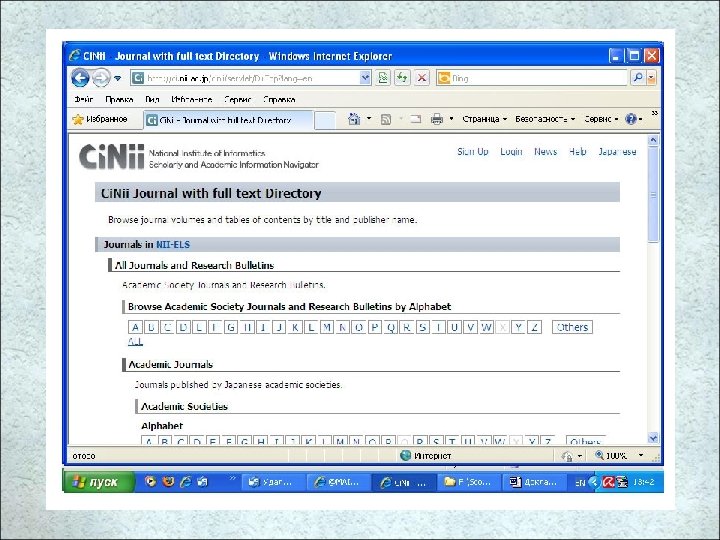This screenshot has width=720, height=540.
Task: Expand the address bar history dropdown
Action: pyautogui.click(x=366, y=78)
